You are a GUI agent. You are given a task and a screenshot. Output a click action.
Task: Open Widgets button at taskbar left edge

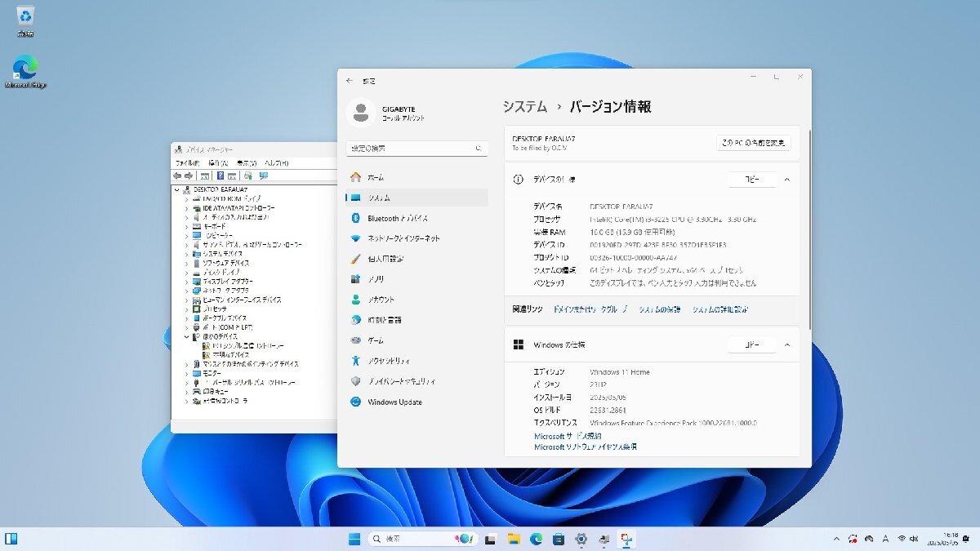click(11, 539)
